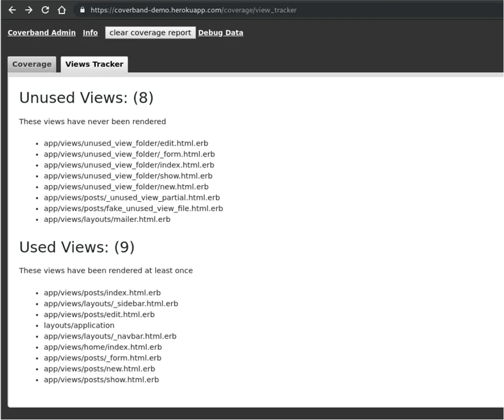Select unused_view_folder/index.html.erb entry
Viewport: 504px width, 420px height.
pos(129,165)
